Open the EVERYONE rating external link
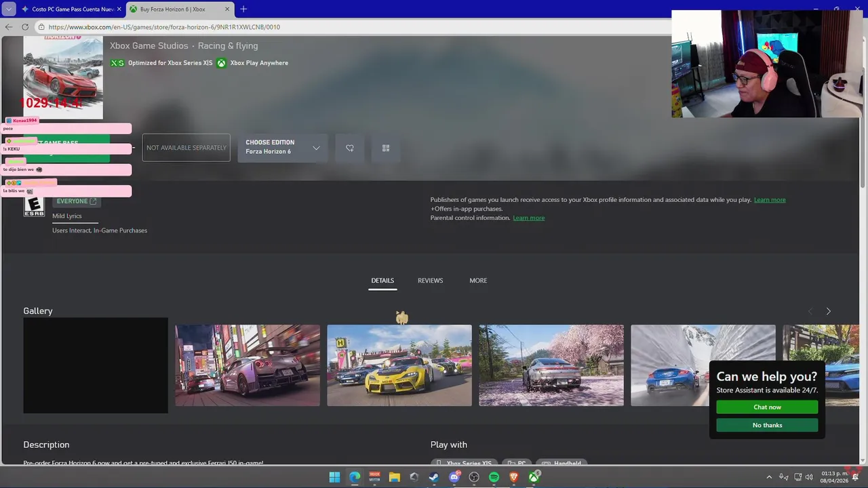The image size is (868, 488). point(77,201)
